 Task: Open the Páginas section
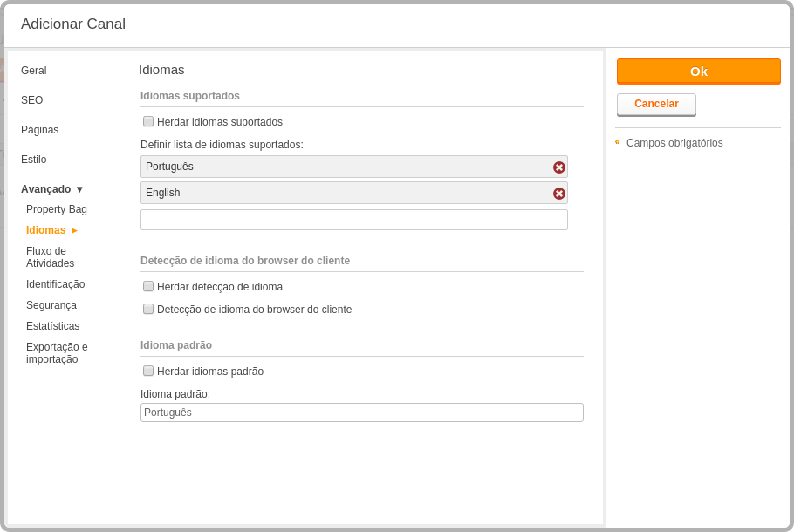pos(39,130)
